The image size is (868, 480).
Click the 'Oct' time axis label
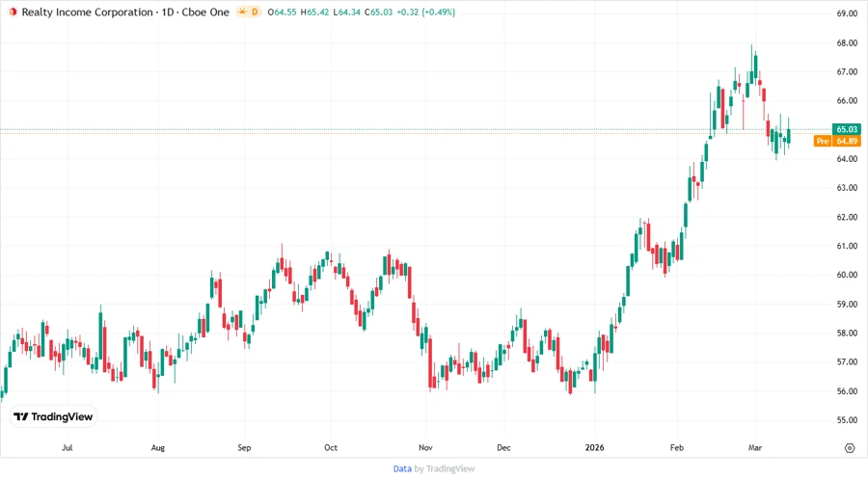[331, 447]
